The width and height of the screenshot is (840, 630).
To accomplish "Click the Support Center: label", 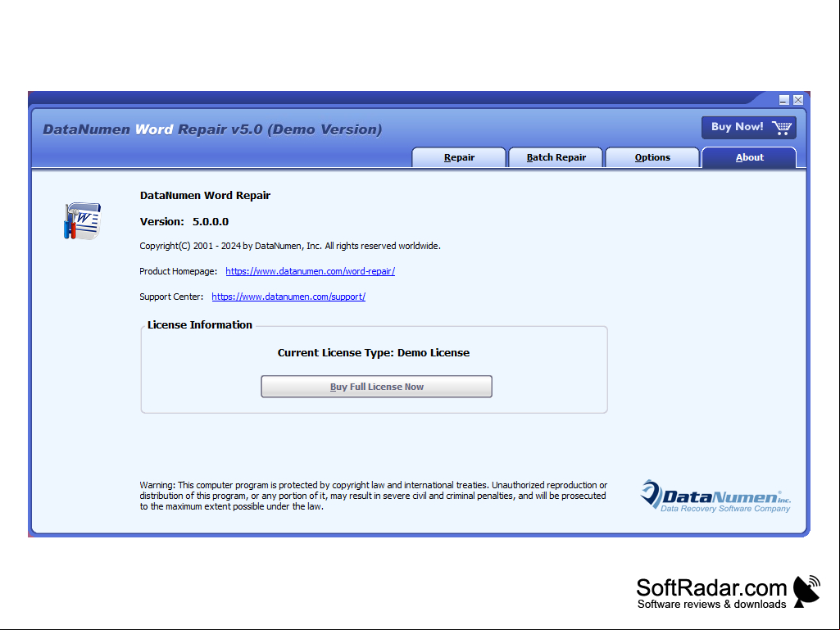I will tap(171, 297).
